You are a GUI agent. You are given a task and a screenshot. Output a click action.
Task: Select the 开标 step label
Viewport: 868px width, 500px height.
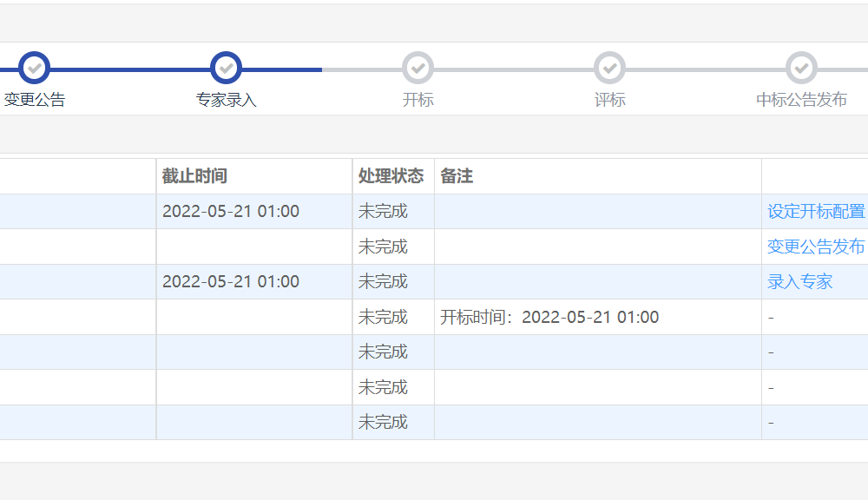418,100
